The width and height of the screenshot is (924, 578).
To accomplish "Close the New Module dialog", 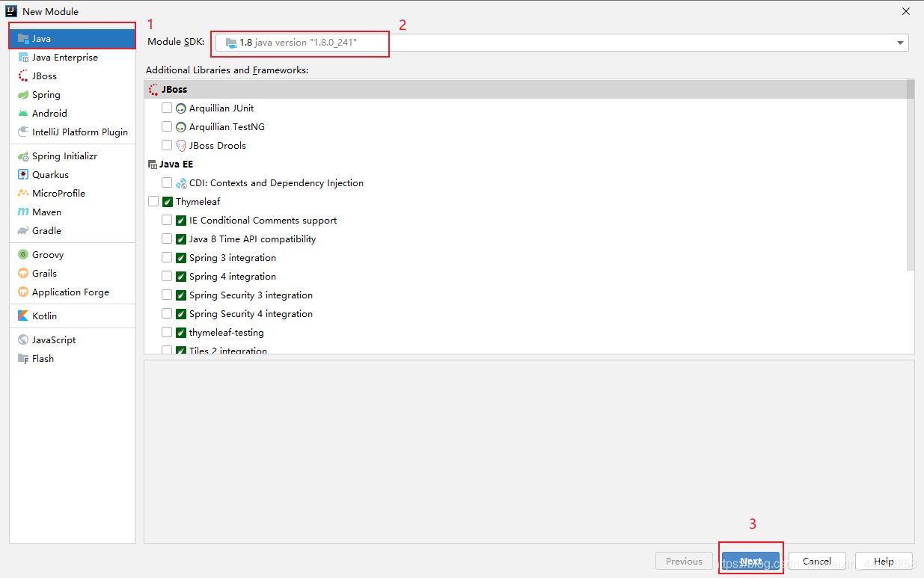I will click(x=906, y=11).
